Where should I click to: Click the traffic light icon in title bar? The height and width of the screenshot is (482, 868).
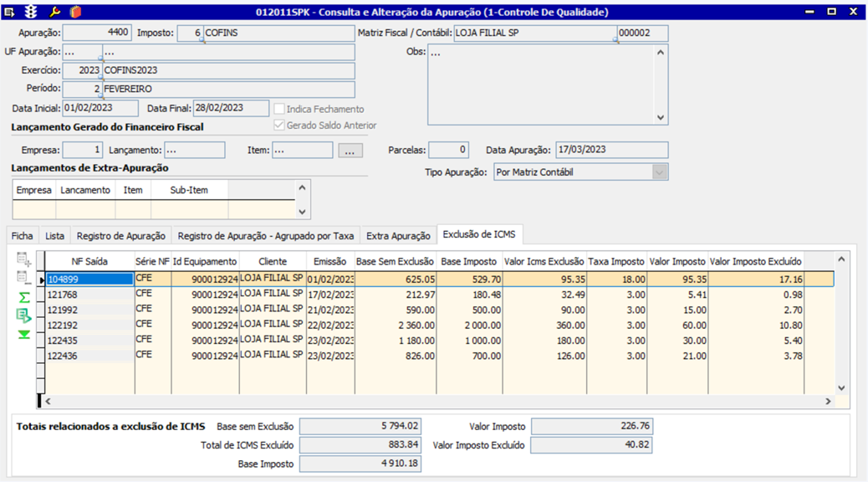pyautogui.click(x=32, y=13)
